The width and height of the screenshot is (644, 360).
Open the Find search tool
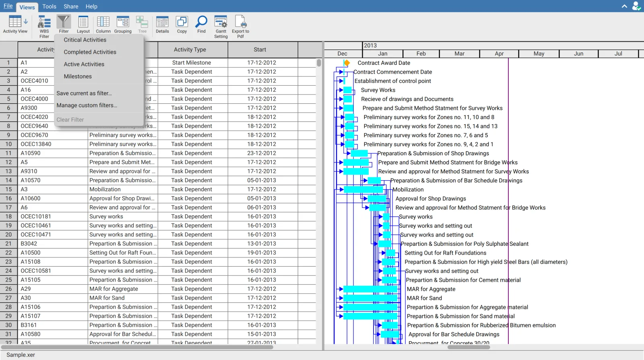pyautogui.click(x=201, y=24)
